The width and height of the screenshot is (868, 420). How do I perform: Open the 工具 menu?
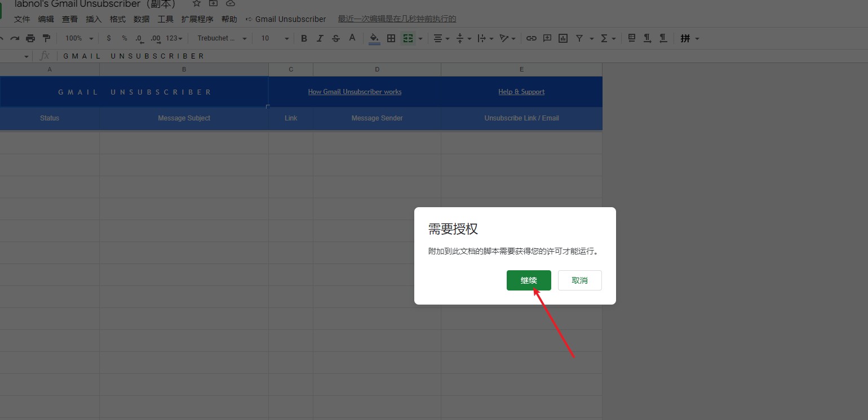pos(166,19)
